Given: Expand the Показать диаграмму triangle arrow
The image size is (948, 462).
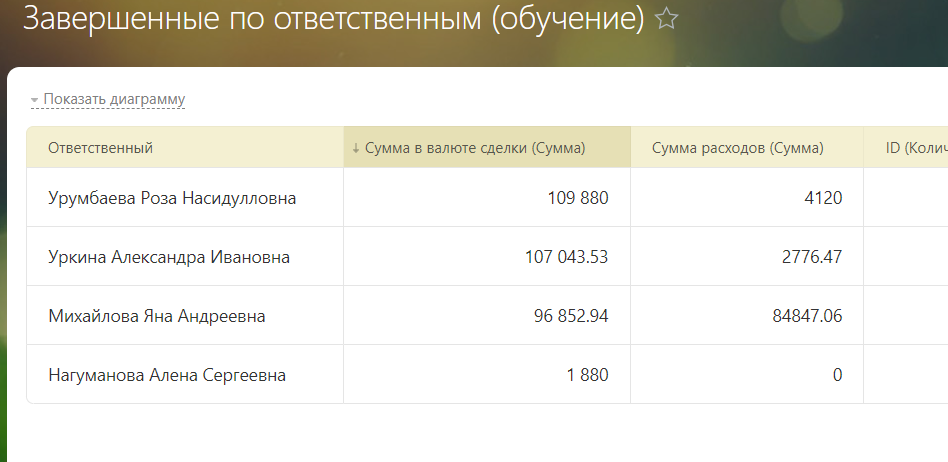Looking at the screenshot, I should [34, 100].
